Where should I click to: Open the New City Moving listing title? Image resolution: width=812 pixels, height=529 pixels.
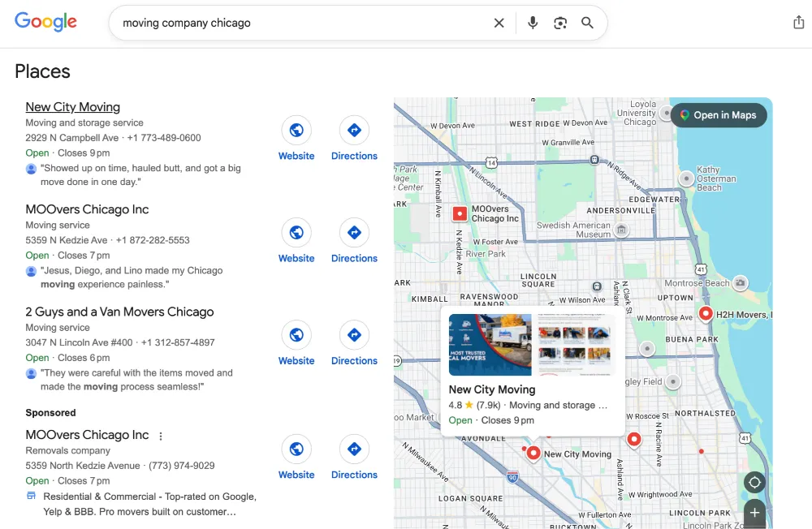pyautogui.click(x=72, y=107)
